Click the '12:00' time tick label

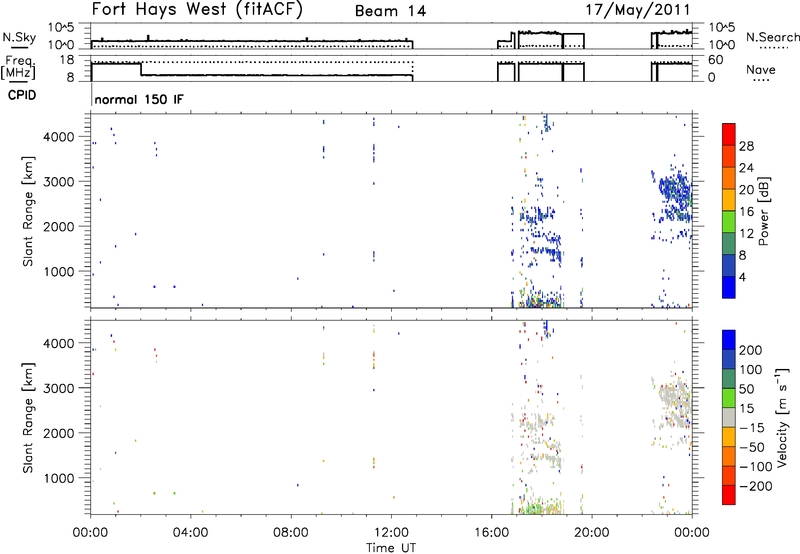click(391, 533)
